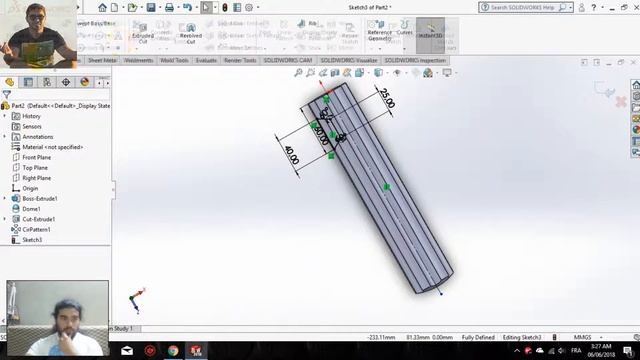Click Zoom to Fit icon in view toolbar

coord(298,73)
